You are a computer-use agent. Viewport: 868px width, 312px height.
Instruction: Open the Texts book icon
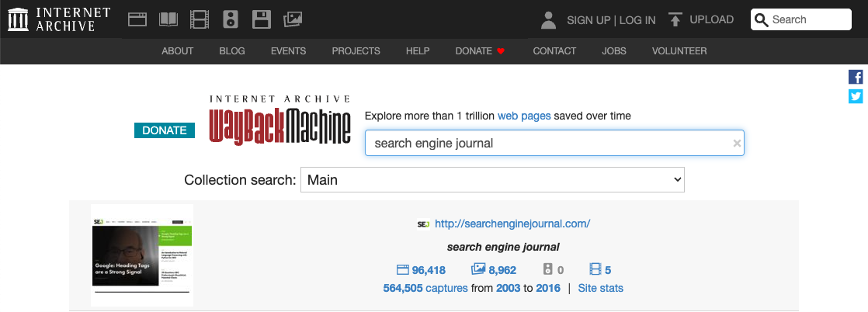[x=168, y=20]
